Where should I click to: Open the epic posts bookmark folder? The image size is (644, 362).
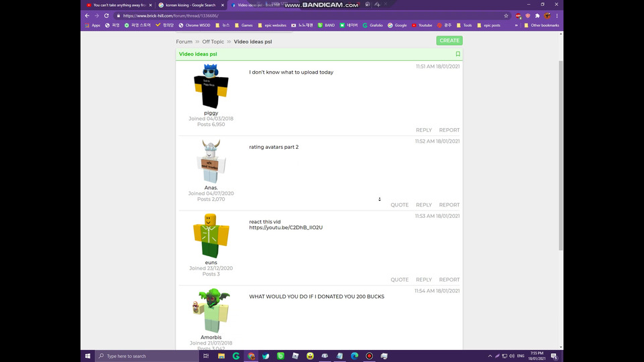tap(488, 25)
